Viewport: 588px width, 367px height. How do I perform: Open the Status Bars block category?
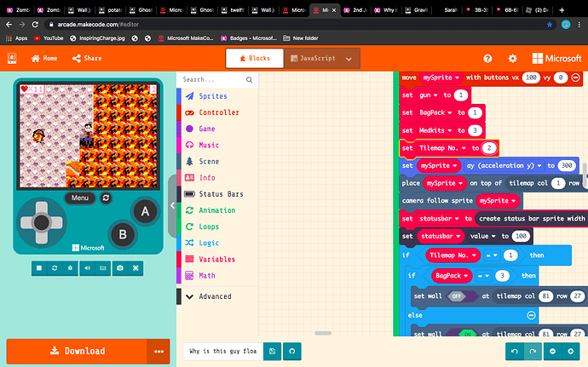[217, 194]
